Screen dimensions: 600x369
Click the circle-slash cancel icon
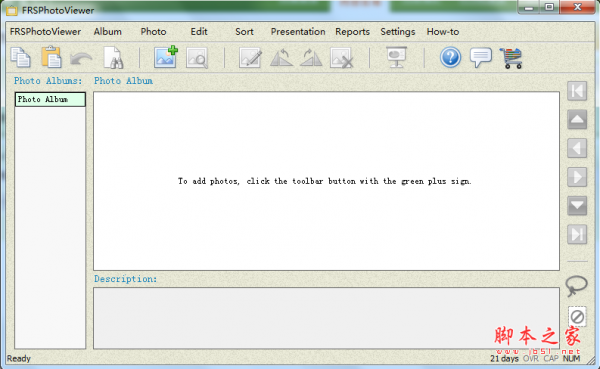coord(577,317)
